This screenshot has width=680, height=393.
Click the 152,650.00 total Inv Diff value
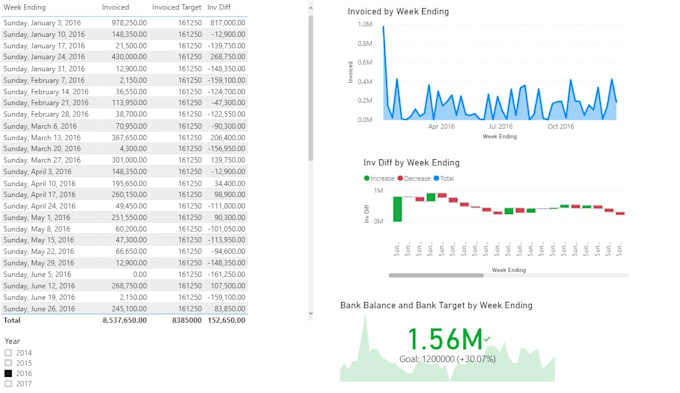pos(226,321)
